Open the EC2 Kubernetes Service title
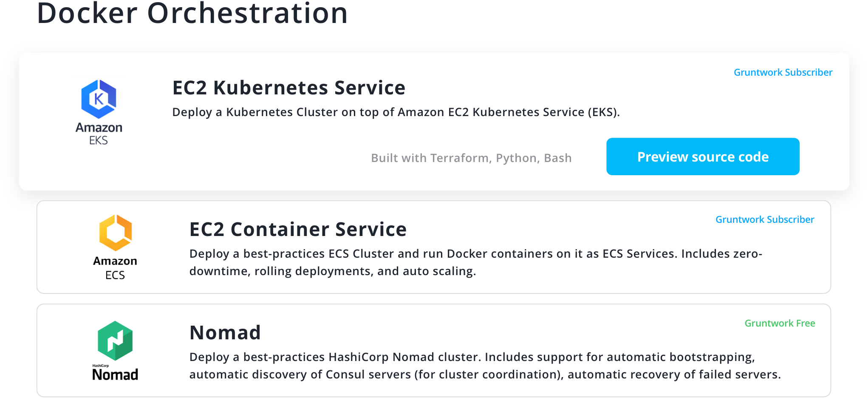The image size is (868, 398). click(x=289, y=88)
